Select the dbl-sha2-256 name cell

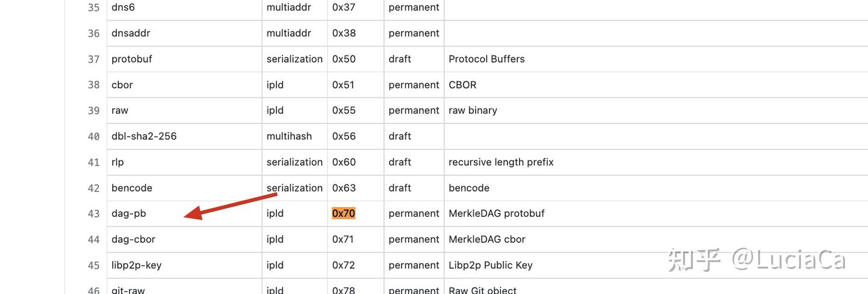point(144,136)
